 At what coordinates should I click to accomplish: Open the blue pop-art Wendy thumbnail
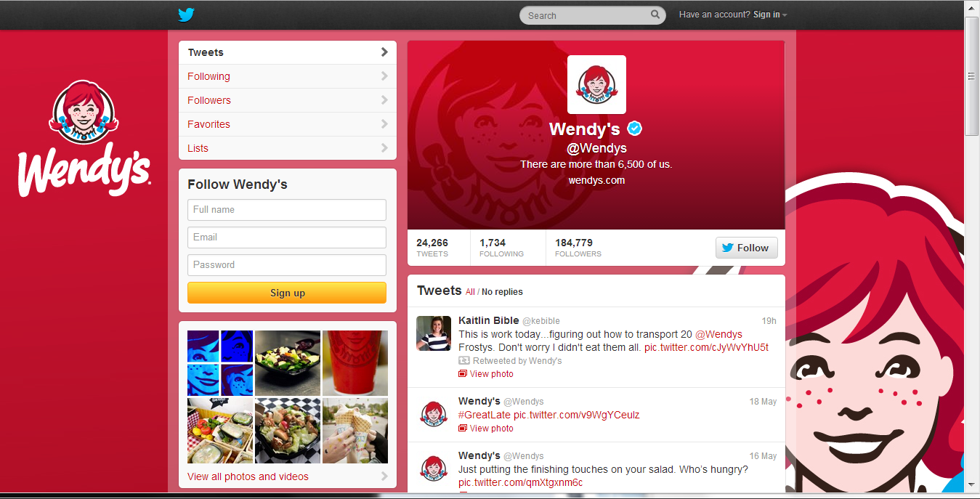(220, 363)
